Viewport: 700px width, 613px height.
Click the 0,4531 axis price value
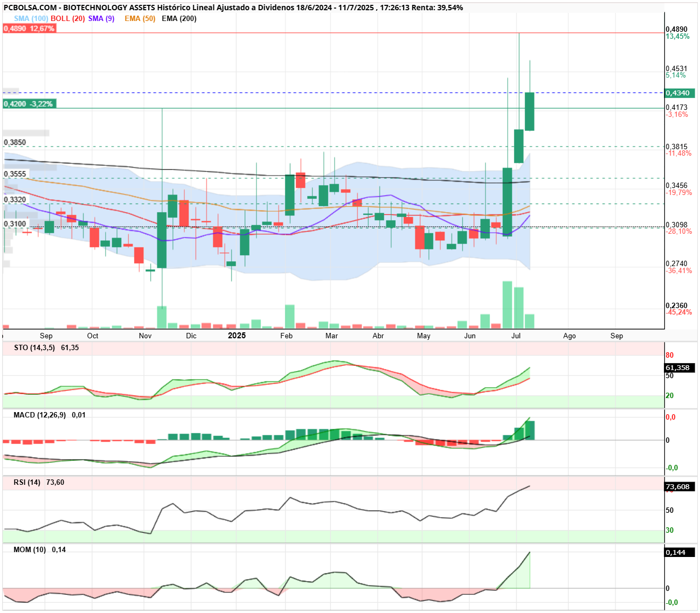[x=677, y=68]
